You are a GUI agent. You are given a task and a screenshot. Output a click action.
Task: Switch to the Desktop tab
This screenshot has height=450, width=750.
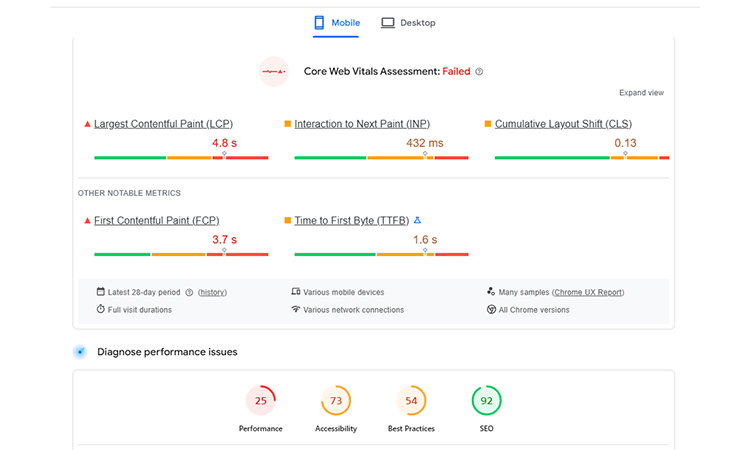tap(408, 22)
